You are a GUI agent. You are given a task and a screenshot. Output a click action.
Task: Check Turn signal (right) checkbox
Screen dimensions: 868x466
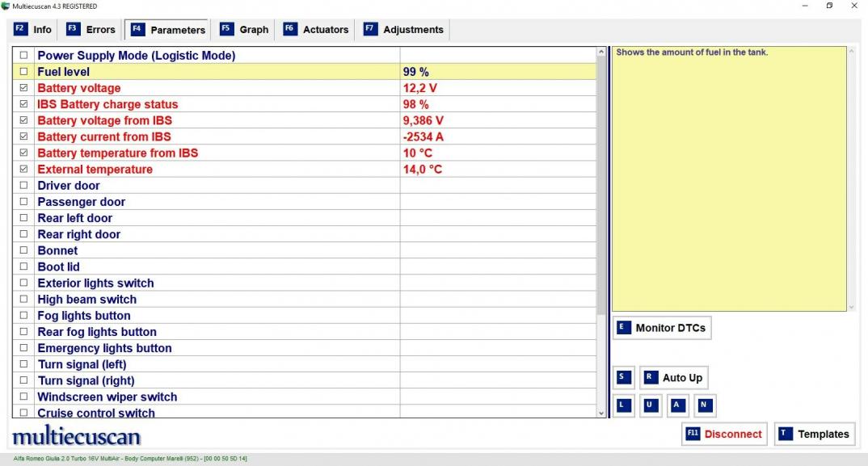pyautogui.click(x=23, y=380)
